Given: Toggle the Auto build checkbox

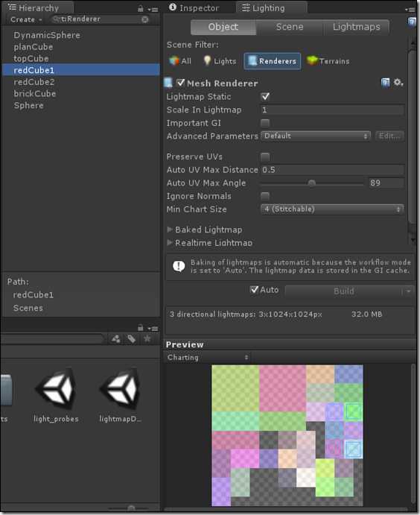Looking at the screenshot, I should [254, 290].
